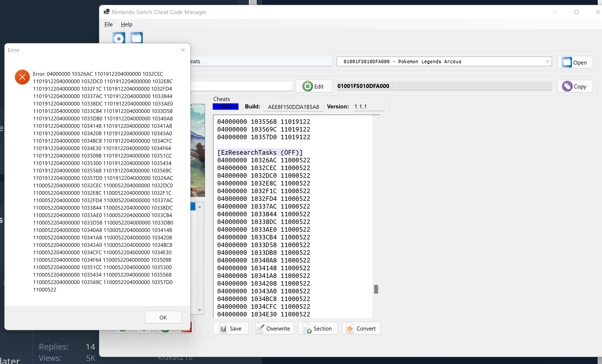Click the Views count in the background page

(90, 358)
